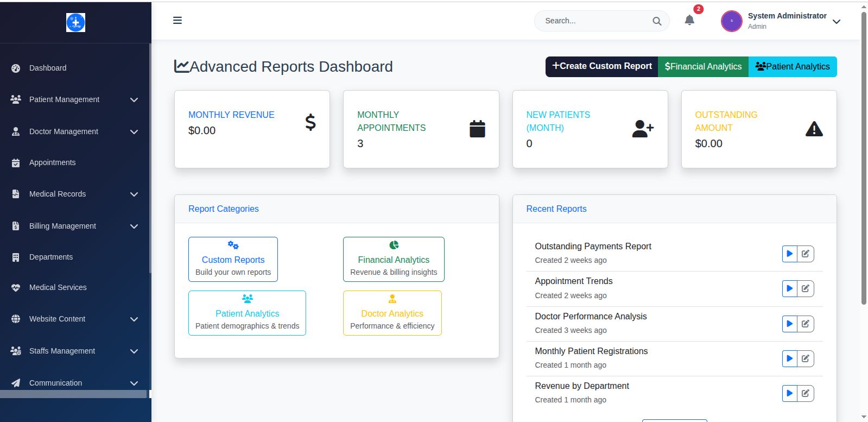
Task: Go to Departments in the sidebar
Action: coord(50,257)
